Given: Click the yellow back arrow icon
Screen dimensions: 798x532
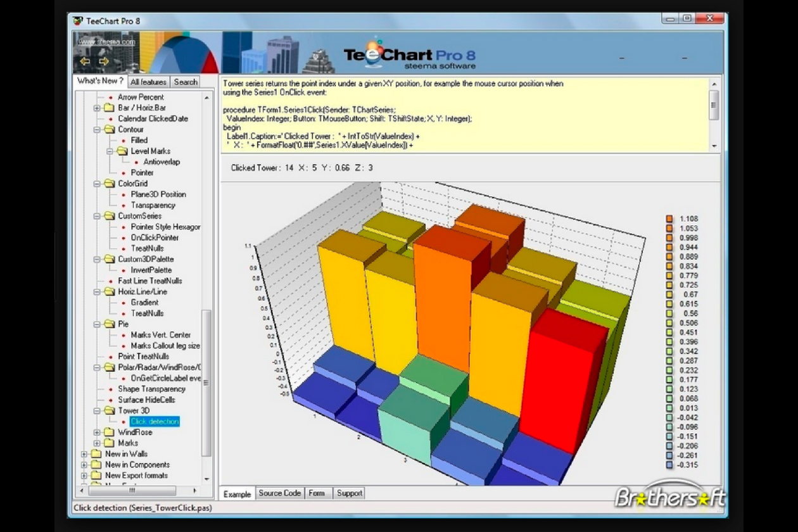Looking at the screenshot, I should (85, 61).
